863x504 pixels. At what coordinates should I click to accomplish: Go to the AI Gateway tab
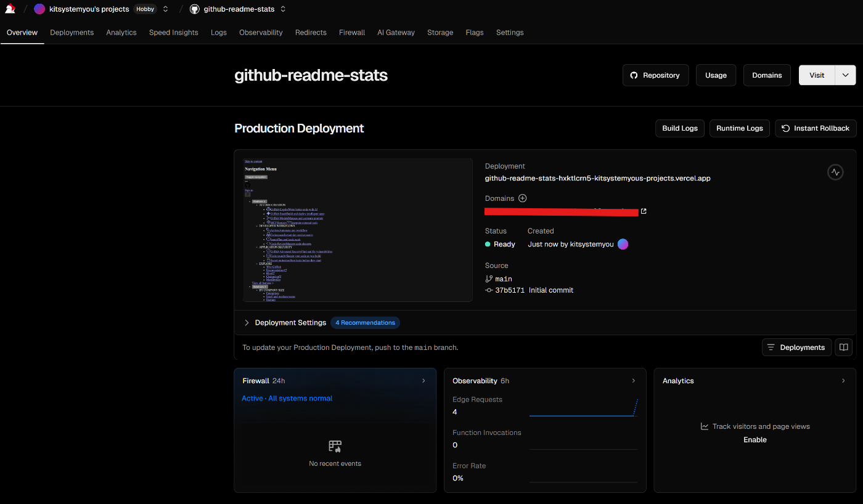396,33
